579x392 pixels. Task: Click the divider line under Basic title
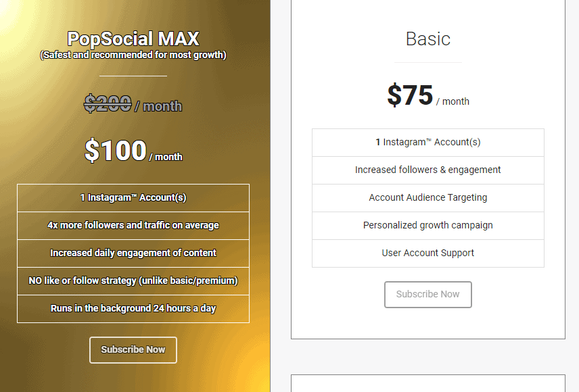click(428, 62)
